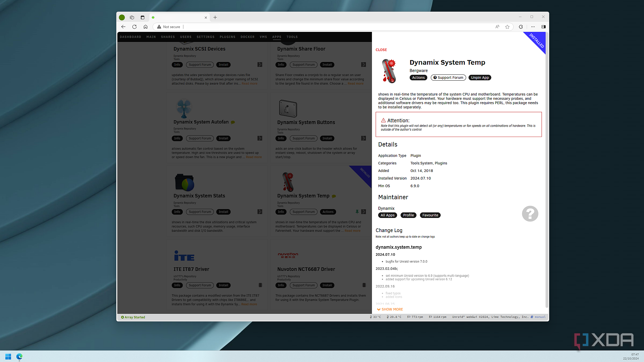Open the PLUGINS menu tab
The image size is (644, 362).
(x=228, y=37)
